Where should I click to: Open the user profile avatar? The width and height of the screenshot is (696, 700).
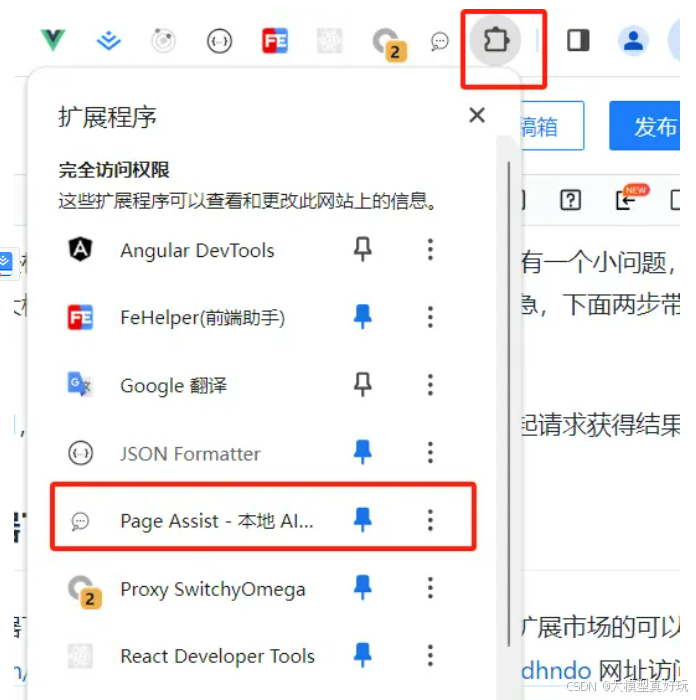[633, 41]
